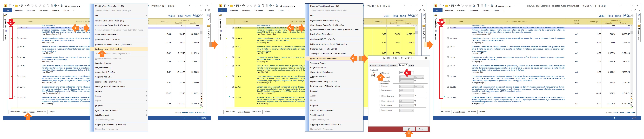644x139 pixels.
Task: Open Dati Generali tab in middle window
Action: [230, 112]
